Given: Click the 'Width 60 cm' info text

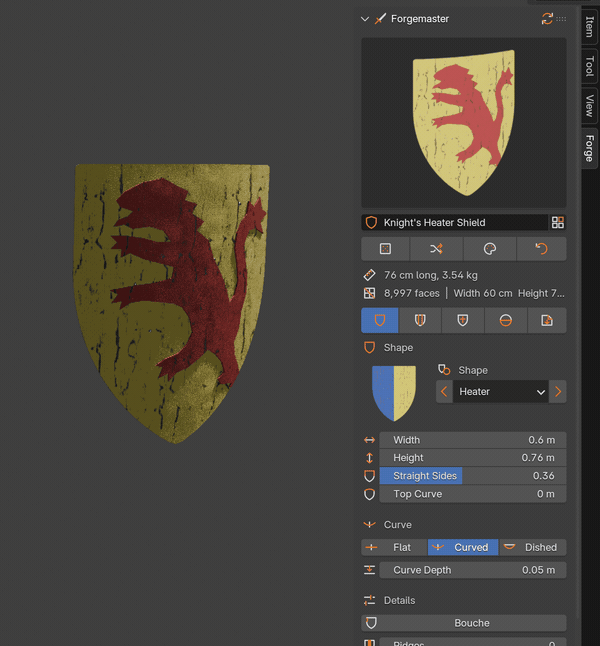Looking at the screenshot, I should pyautogui.click(x=483, y=293).
